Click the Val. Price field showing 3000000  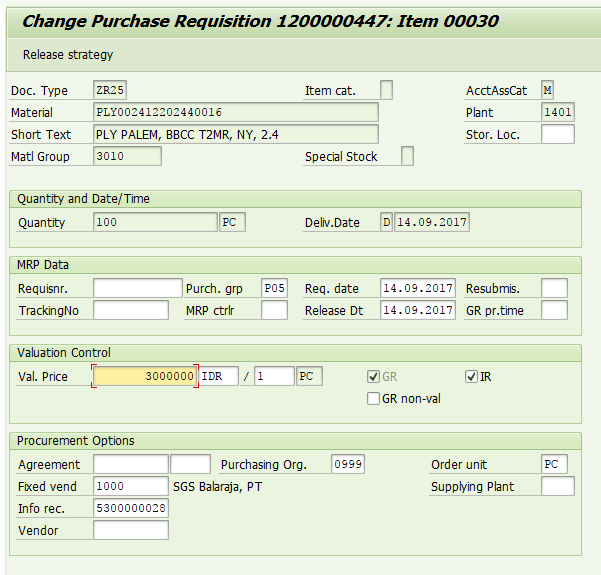145,376
